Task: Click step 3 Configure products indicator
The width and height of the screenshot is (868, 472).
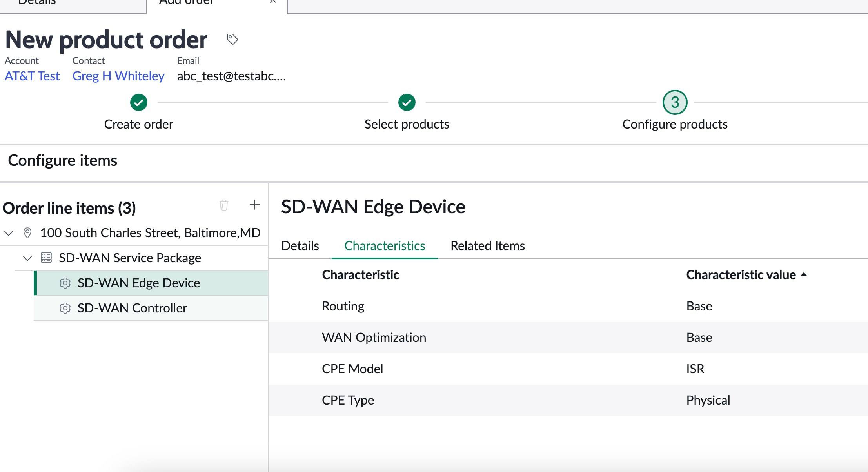Action: click(x=675, y=102)
